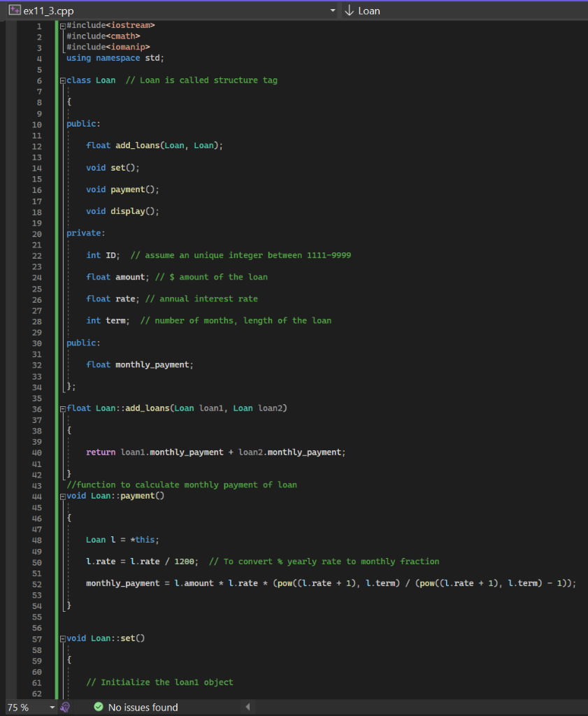Collapse the add_loans function body
This screenshot has height=716, width=588.
click(x=62, y=408)
